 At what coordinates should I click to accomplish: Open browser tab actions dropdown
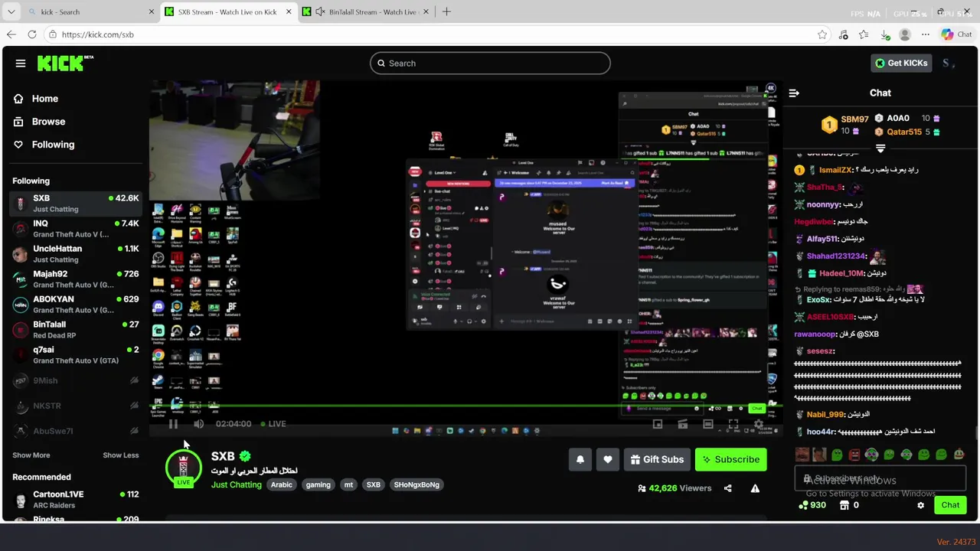[11, 12]
